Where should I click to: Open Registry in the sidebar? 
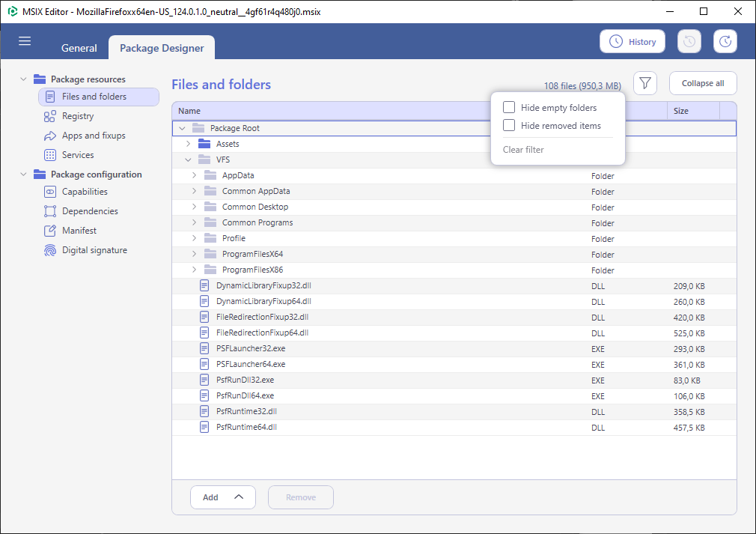[x=78, y=116]
